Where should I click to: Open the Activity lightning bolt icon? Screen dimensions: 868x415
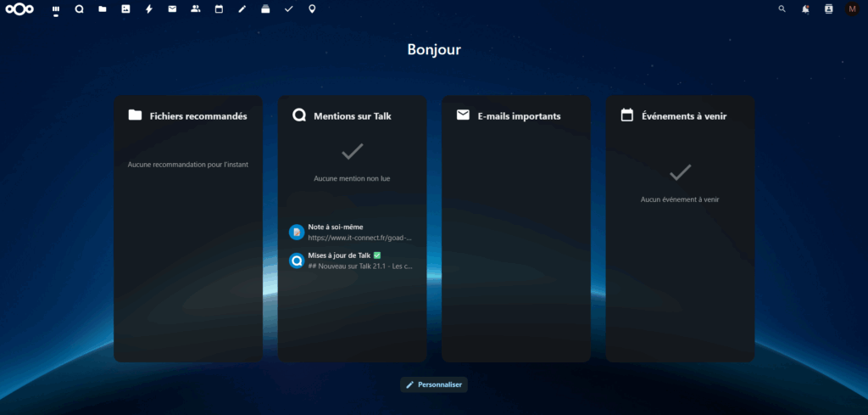tap(149, 9)
